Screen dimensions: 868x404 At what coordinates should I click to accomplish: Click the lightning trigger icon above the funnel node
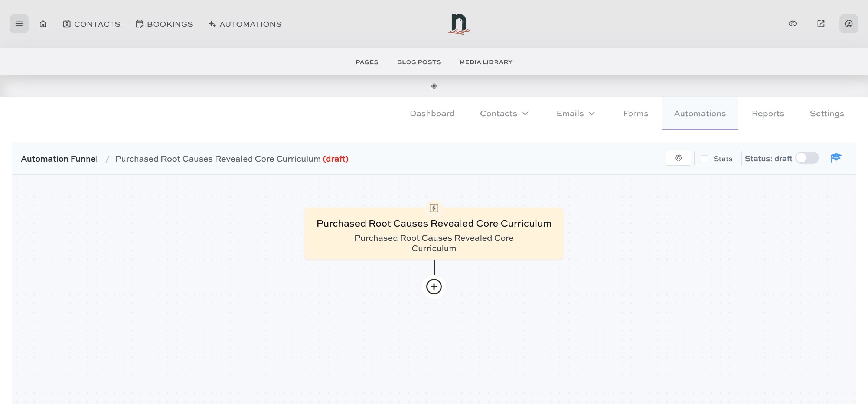pyautogui.click(x=433, y=208)
